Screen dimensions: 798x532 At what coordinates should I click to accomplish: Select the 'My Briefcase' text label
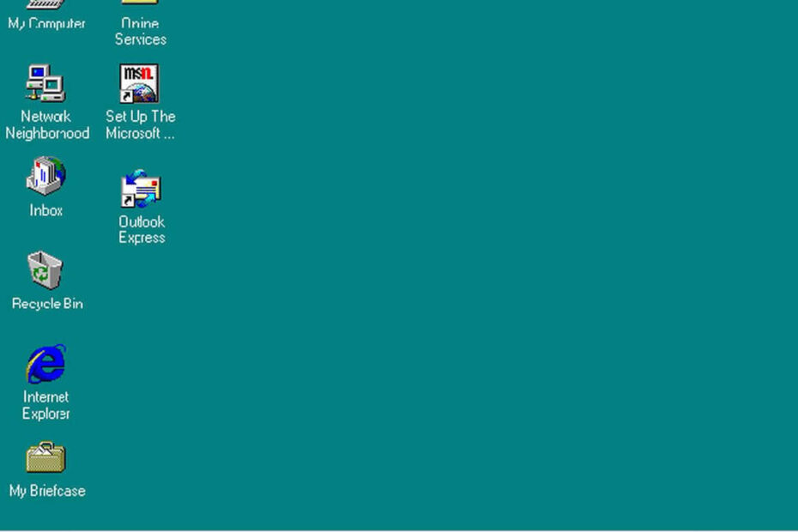[x=47, y=491]
